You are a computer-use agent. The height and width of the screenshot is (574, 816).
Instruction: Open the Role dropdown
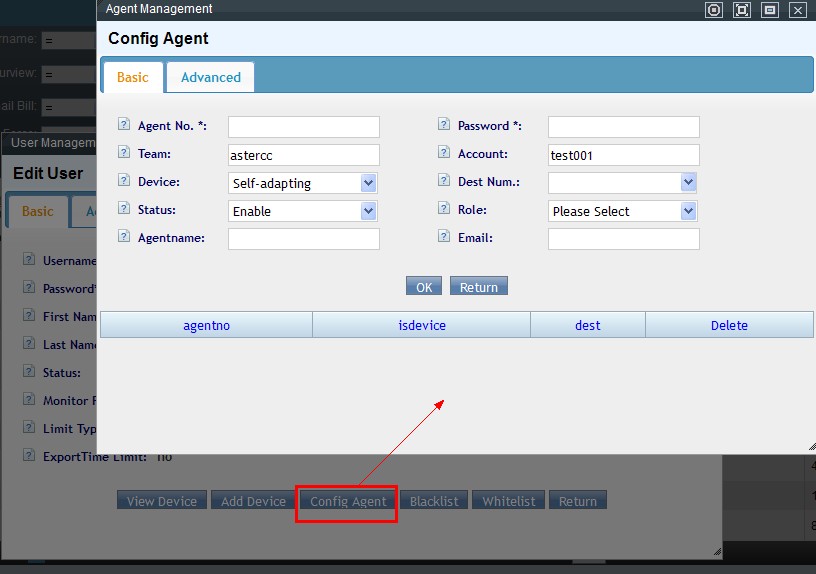tap(688, 211)
